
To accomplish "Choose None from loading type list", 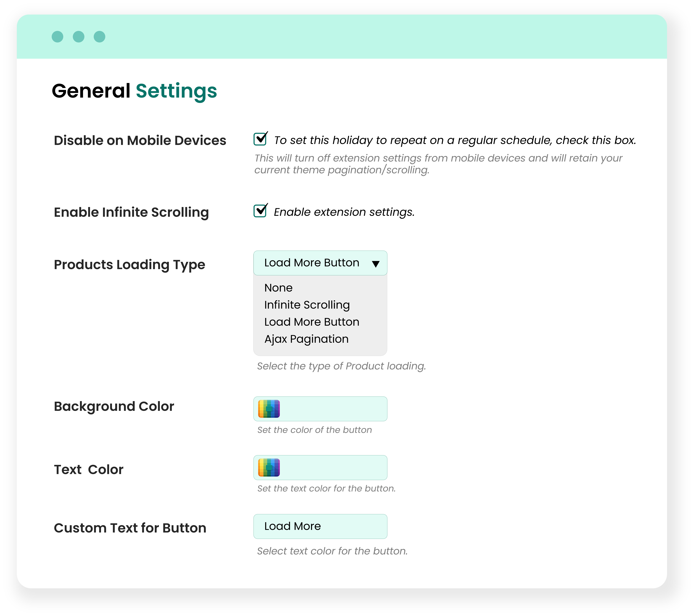I will pos(278,288).
